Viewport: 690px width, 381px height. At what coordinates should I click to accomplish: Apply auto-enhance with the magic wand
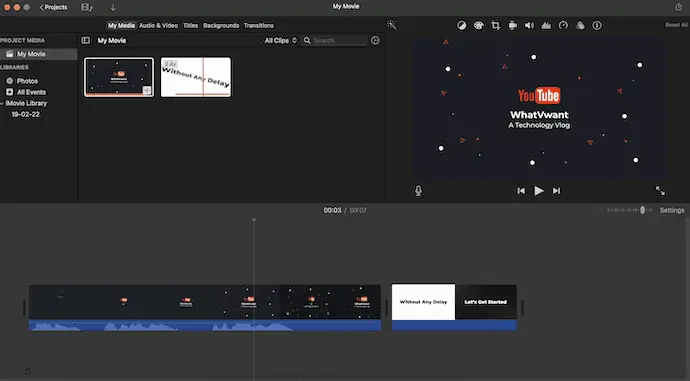392,25
